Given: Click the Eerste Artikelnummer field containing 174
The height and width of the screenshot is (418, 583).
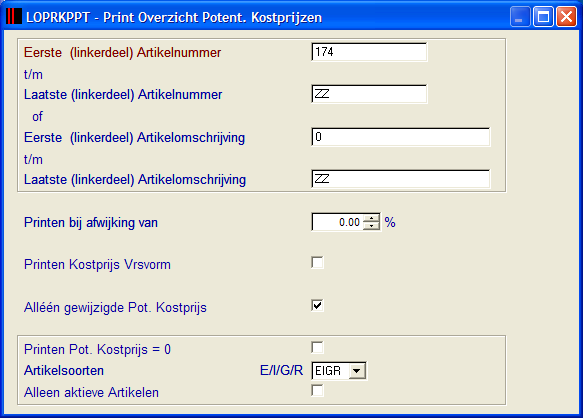Looking at the screenshot, I should point(369,52).
